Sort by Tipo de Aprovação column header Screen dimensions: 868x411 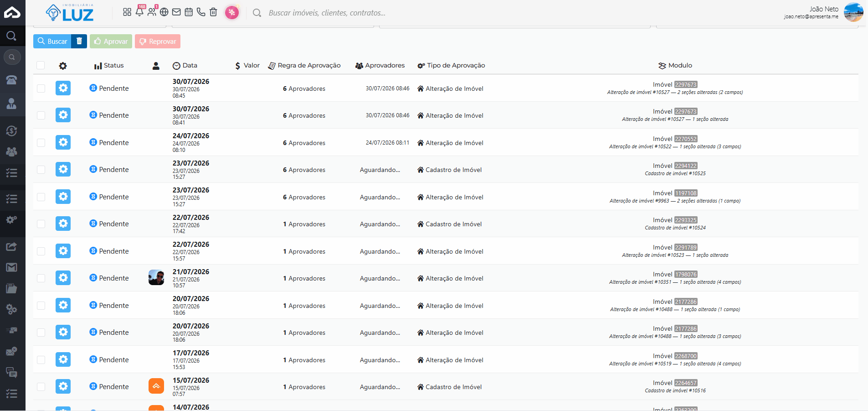click(x=451, y=65)
